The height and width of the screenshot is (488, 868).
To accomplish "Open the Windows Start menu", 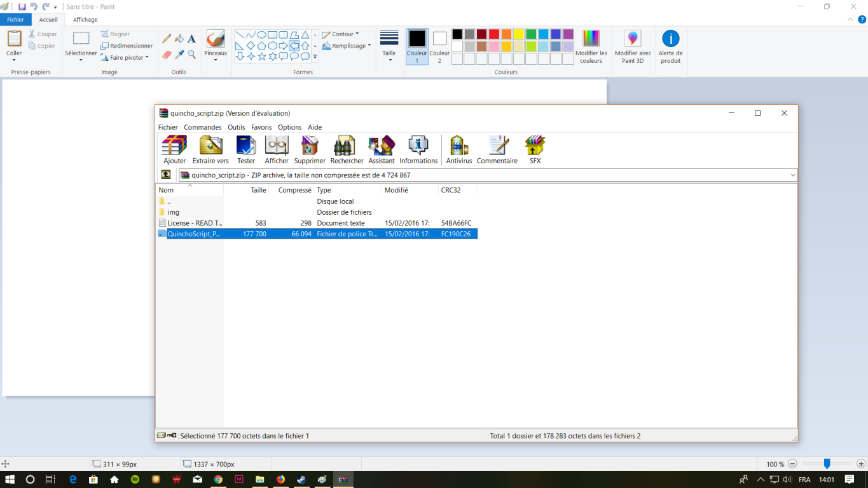I will point(10,479).
